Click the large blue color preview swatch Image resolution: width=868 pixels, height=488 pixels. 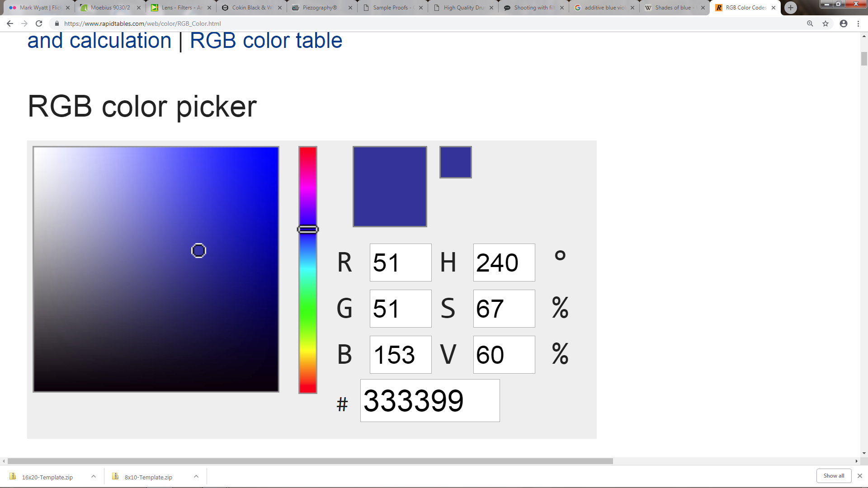click(x=390, y=186)
